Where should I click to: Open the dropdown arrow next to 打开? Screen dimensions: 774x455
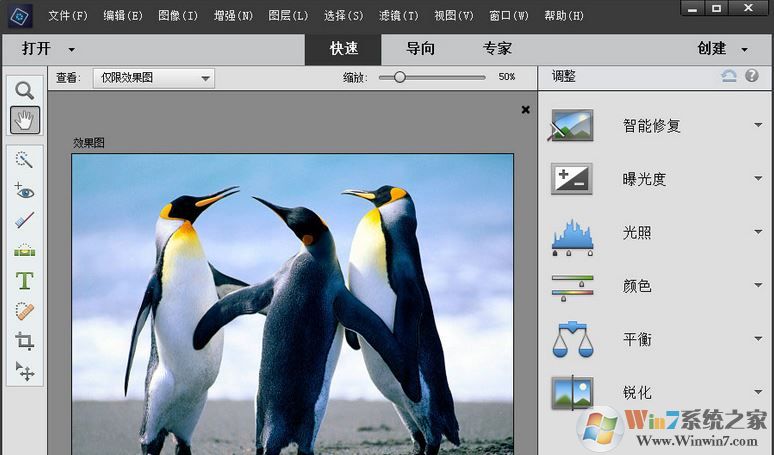[x=72, y=50]
